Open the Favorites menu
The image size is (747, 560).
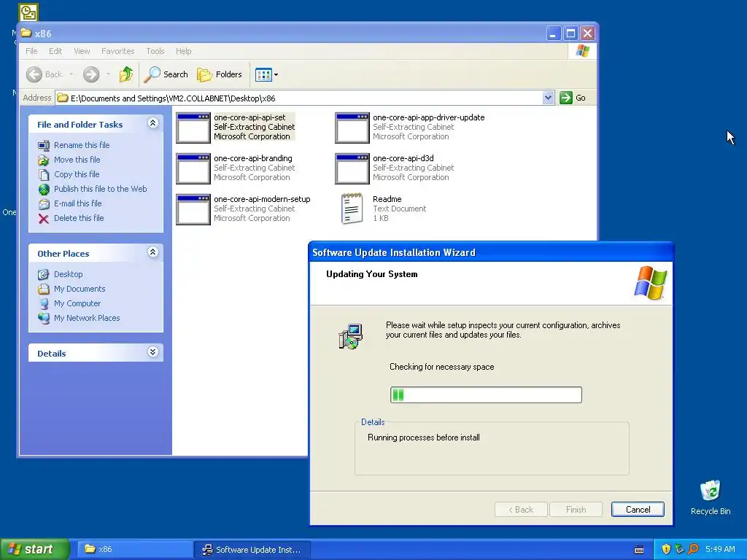(117, 51)
